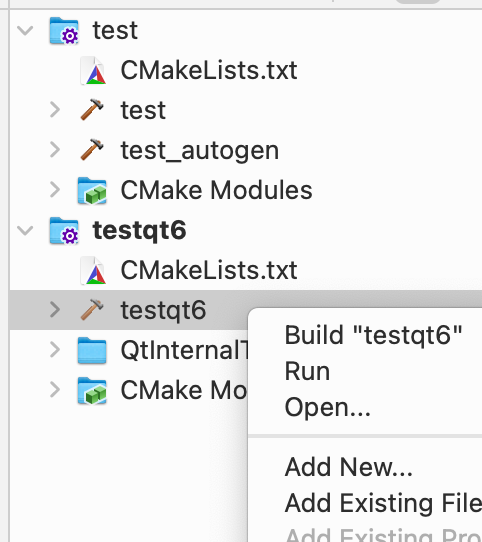Image resolution: width=482 pixels, height=542 pixels.
Task: Click the CMake icon of test's CMakeLists.txt
Action: pos(93,71)
